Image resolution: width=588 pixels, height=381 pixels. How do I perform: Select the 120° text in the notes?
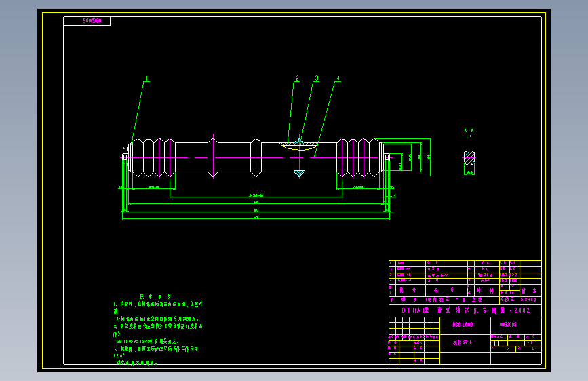(119, 355)
